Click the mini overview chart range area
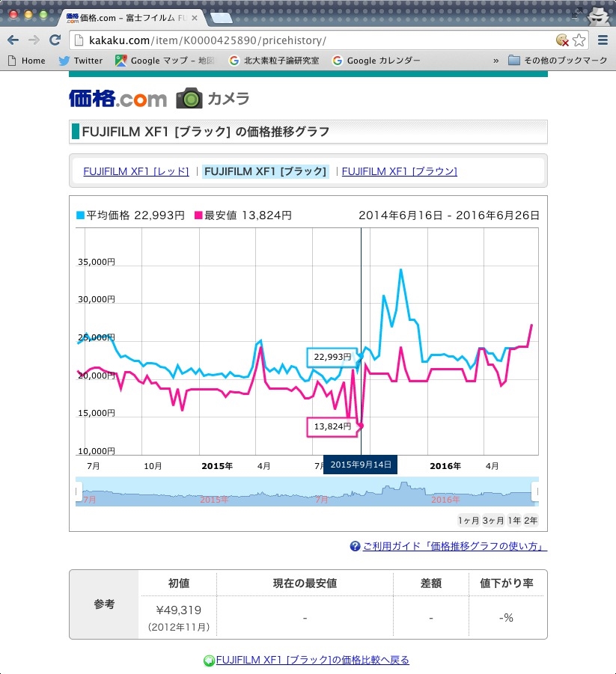616x674 pixels. click(307, 491)
